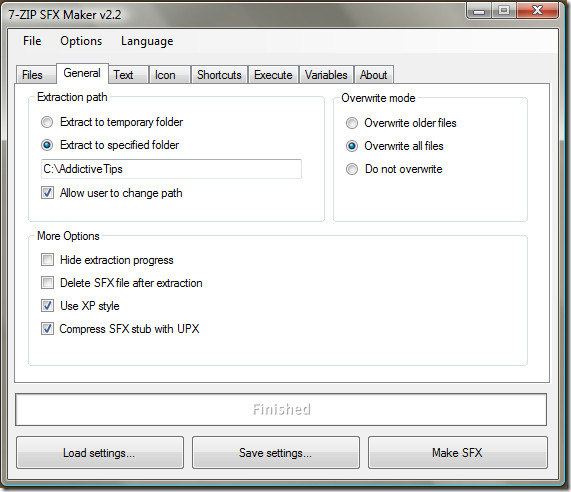Click Load settings button

tap(100, 453)
